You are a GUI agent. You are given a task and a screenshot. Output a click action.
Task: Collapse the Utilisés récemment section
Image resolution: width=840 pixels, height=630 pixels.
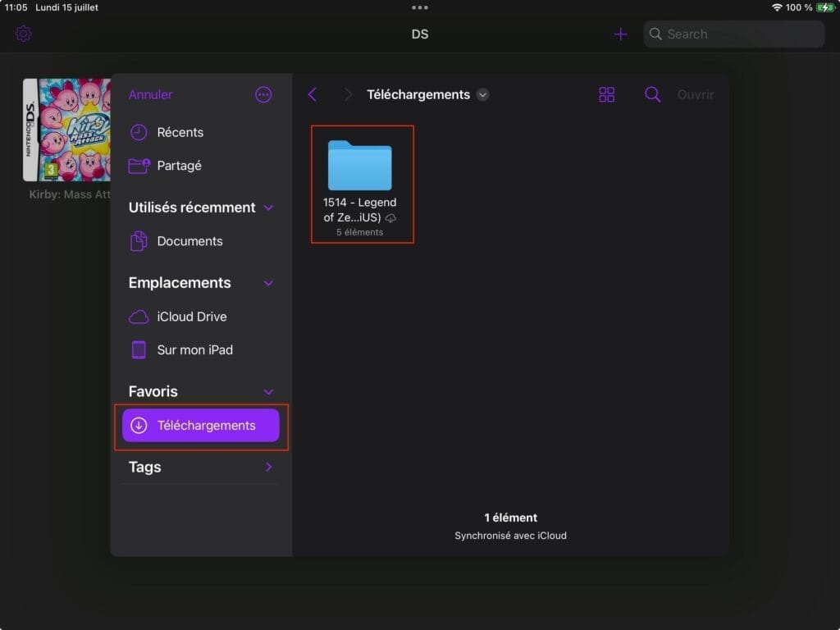pos(268,208)
